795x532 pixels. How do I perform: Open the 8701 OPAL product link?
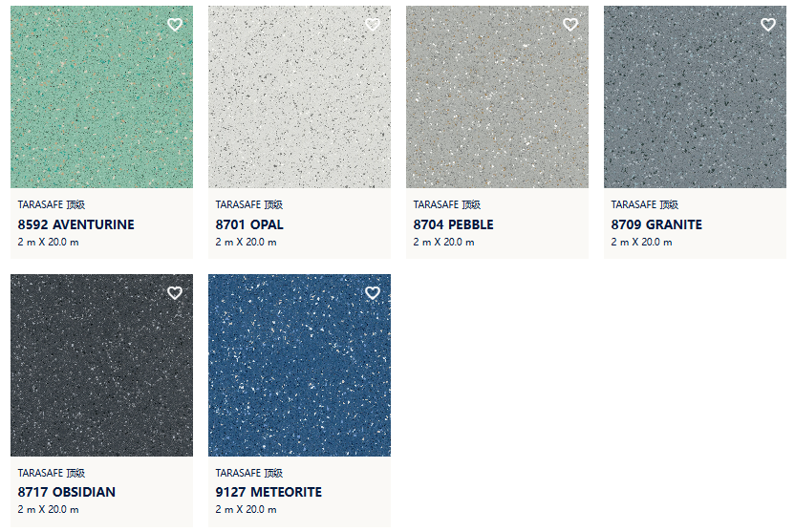249,224
